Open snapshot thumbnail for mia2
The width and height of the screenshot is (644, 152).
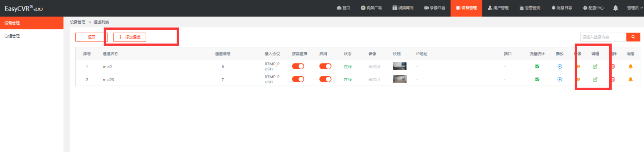(400, 66)
